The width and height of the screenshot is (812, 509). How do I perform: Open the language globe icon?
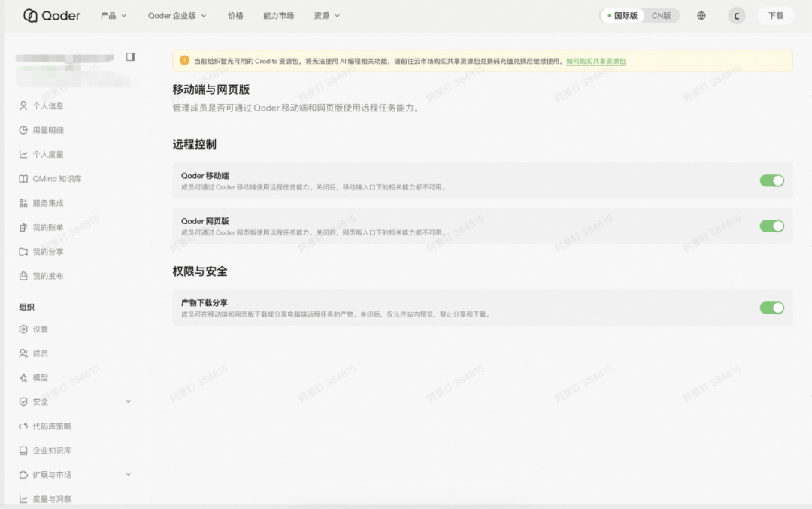[701, 16]
